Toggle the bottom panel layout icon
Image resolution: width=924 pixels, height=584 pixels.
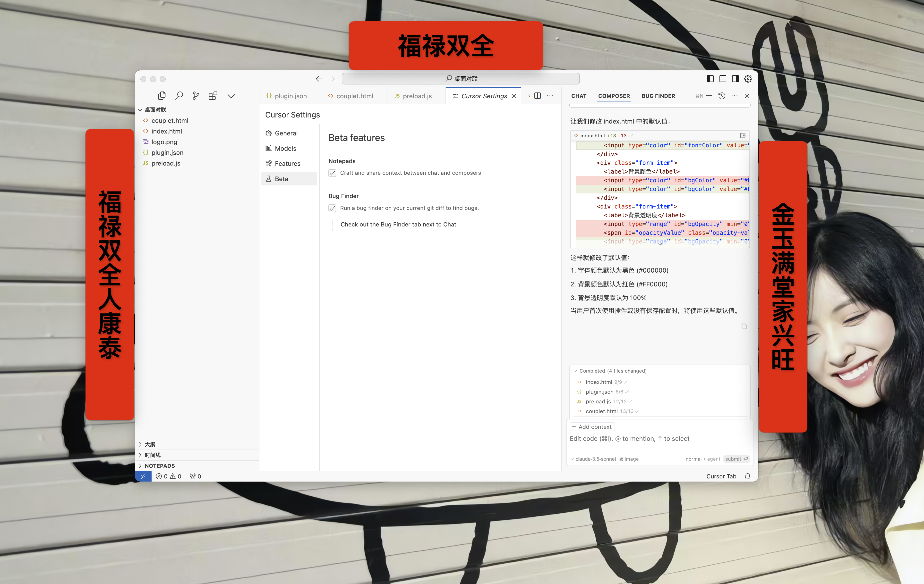click(723, 79)
